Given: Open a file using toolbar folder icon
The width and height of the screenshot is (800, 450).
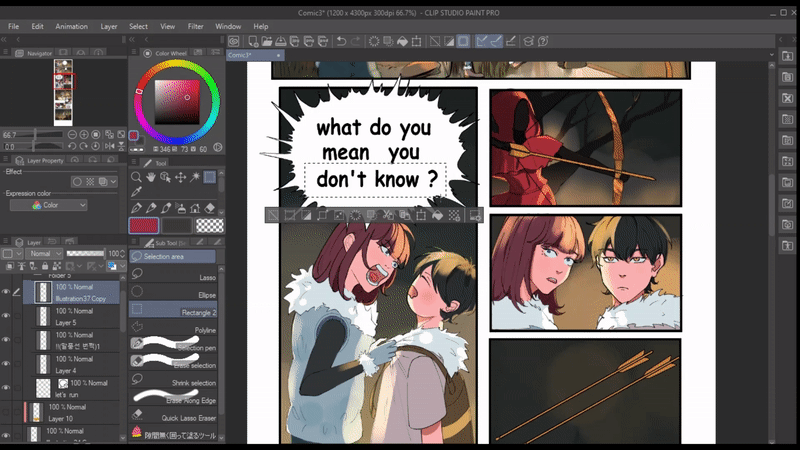Looking at the screenshot, I should (266, 41).
